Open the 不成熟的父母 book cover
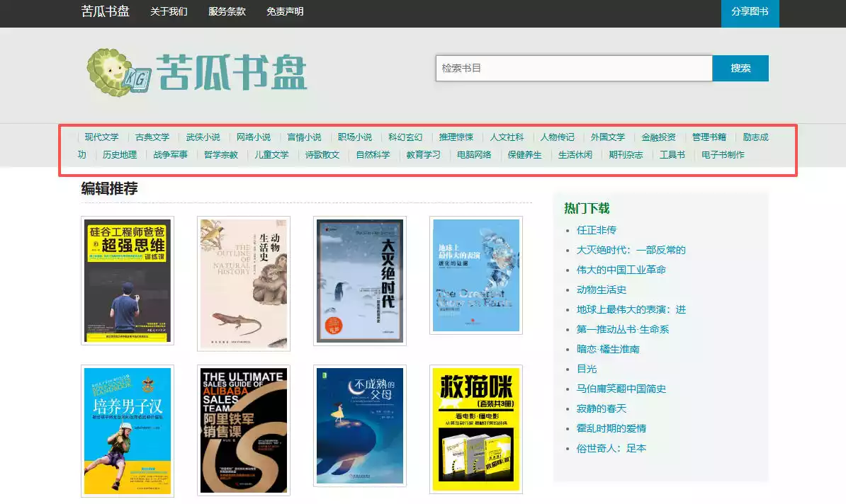Screen dimensions: 846x504 click(x=360, y=426)
